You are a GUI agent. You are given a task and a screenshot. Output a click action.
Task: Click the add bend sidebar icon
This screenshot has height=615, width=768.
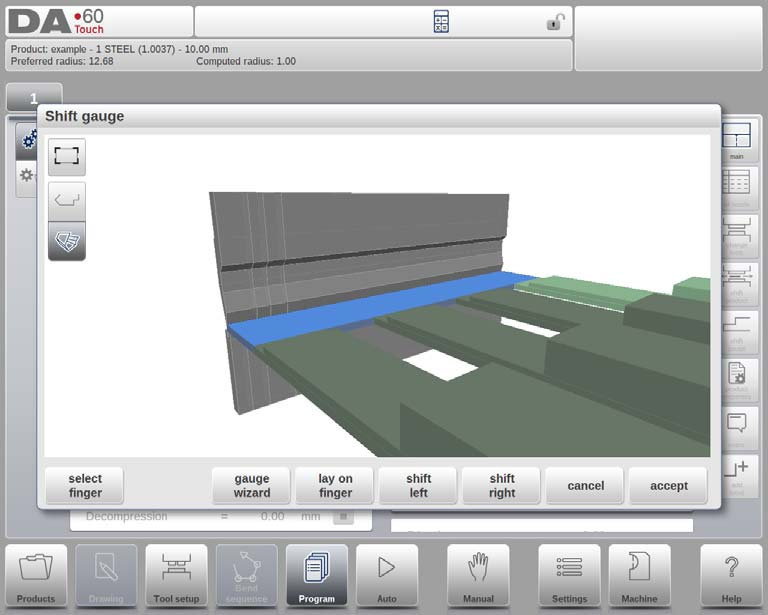point(737,476)
